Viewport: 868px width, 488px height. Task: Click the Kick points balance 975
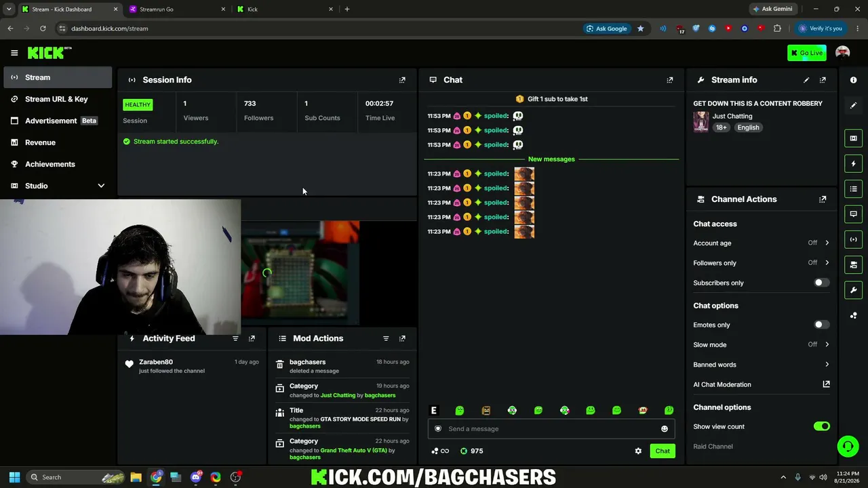(472, 451)
